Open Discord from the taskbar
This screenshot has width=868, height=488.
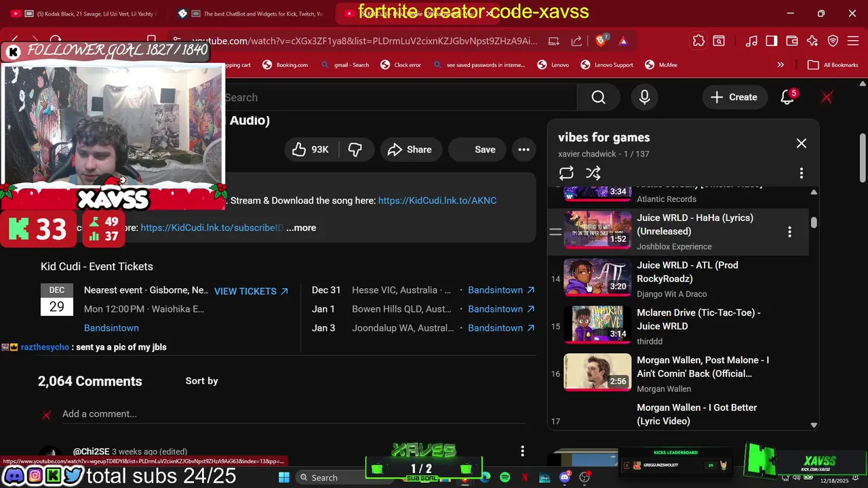click(564, 478)
